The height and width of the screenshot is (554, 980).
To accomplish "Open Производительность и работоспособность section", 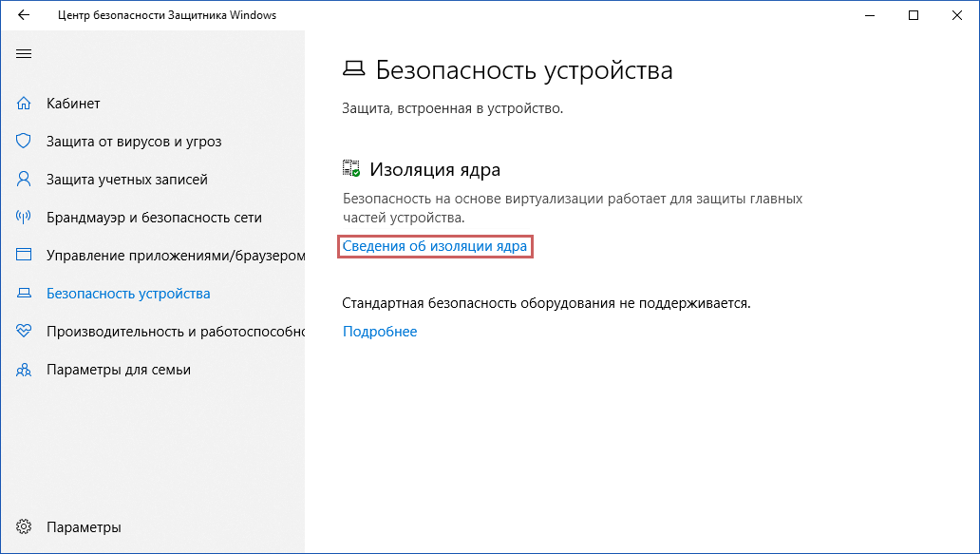I will pyautogui.click(x=176, y=332).
